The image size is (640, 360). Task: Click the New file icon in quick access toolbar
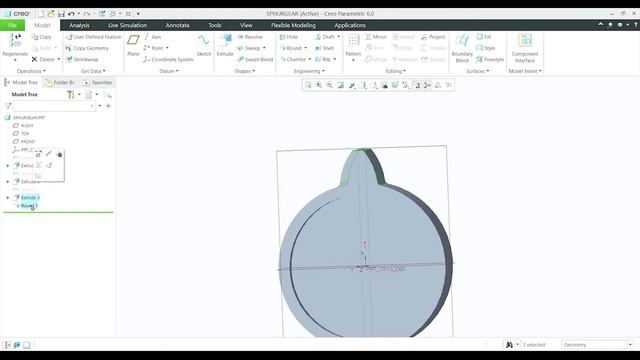click(41, 14)
